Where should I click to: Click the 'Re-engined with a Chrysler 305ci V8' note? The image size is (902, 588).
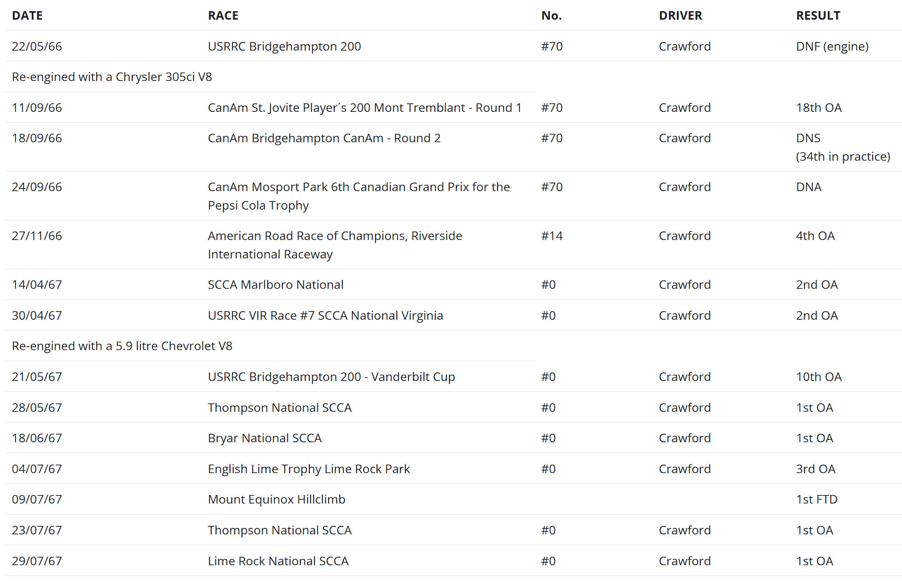(x=112, y=77)
